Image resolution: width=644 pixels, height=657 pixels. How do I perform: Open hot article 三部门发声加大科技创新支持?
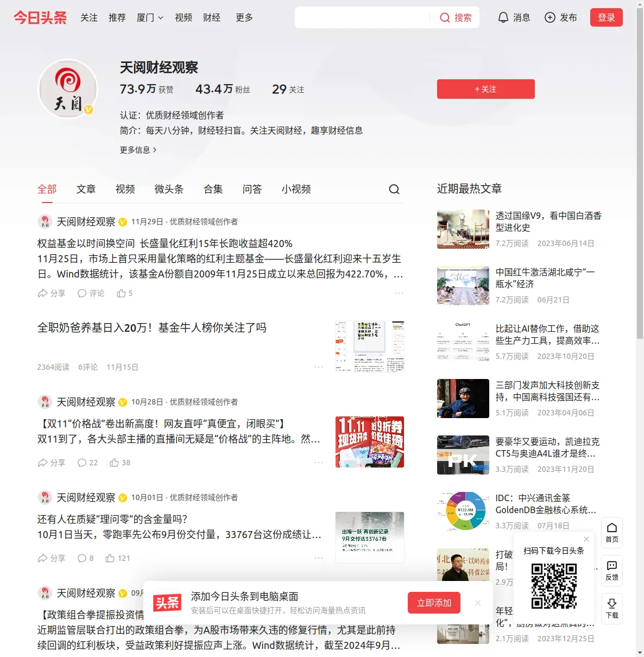click(x=548, y=391)
